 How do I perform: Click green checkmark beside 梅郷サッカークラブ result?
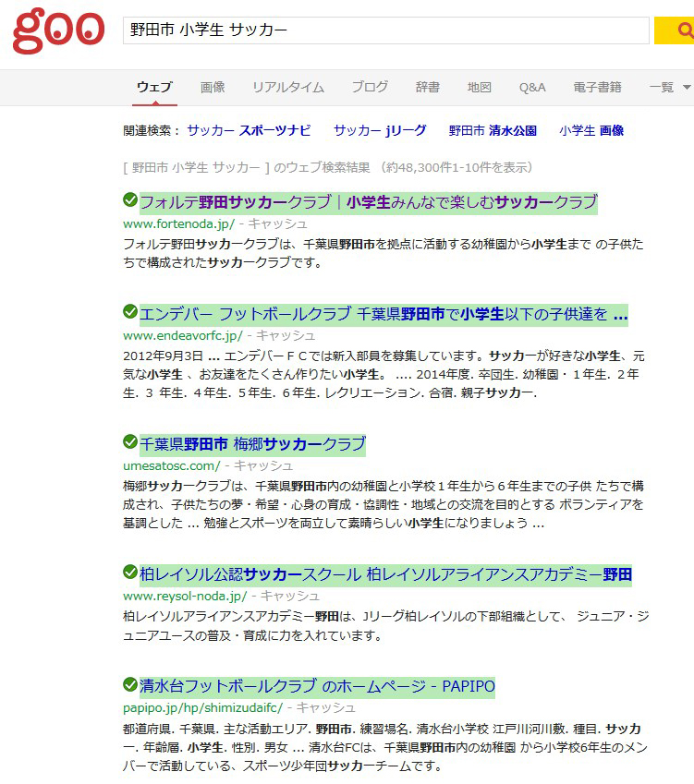point(130,442)
